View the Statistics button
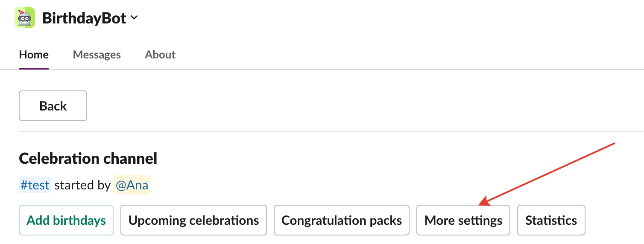Image resolution: width=644 pixels, height=244 pixels. (551, 220)
